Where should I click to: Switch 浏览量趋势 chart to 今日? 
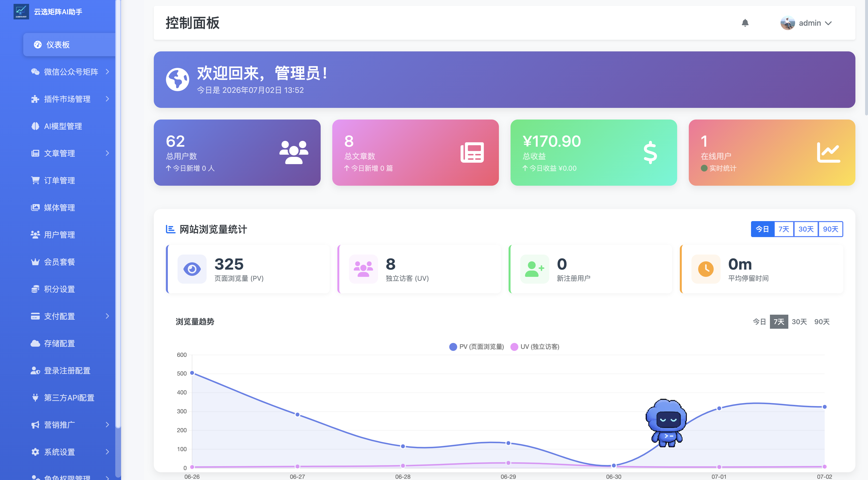[x=759, y=321]
